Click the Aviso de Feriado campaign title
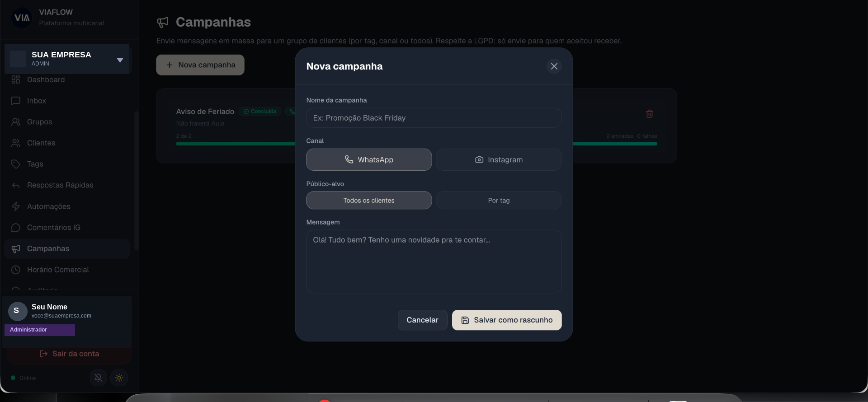 point(205,112)
